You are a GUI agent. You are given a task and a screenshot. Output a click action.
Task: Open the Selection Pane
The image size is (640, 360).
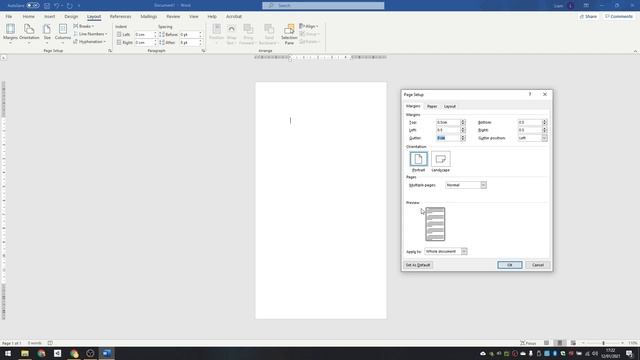[x=289, y=34]
